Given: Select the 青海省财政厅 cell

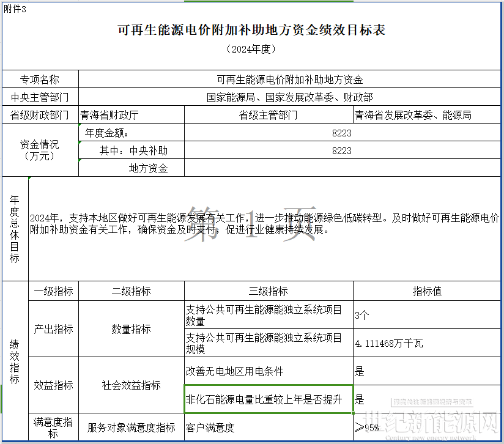Looking at the screenshot, I should pos(132,115).
